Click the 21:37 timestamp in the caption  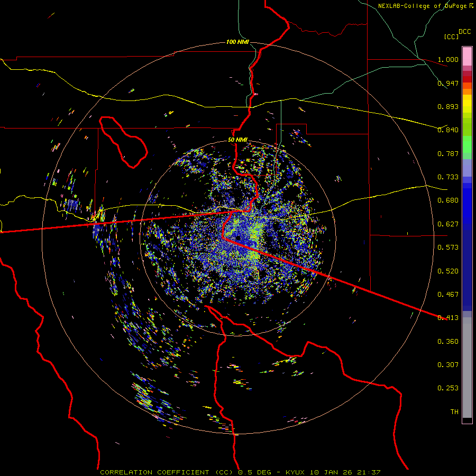[x=369, y=472]
